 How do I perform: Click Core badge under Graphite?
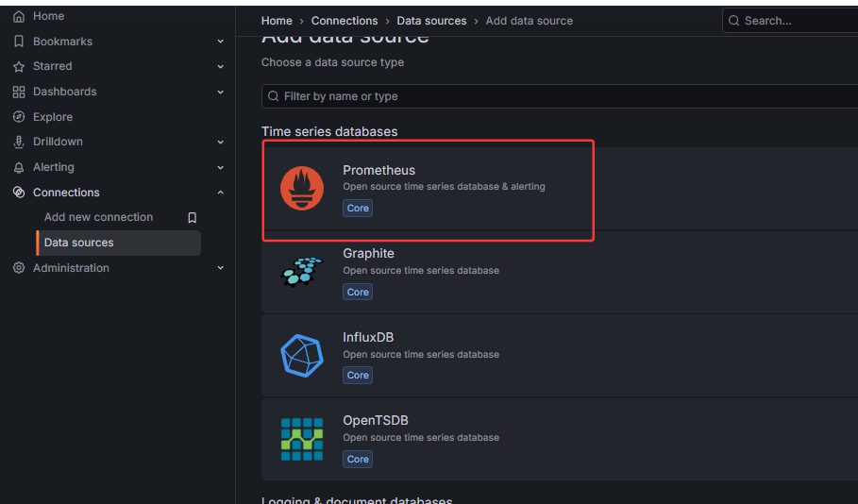point(358,293)
